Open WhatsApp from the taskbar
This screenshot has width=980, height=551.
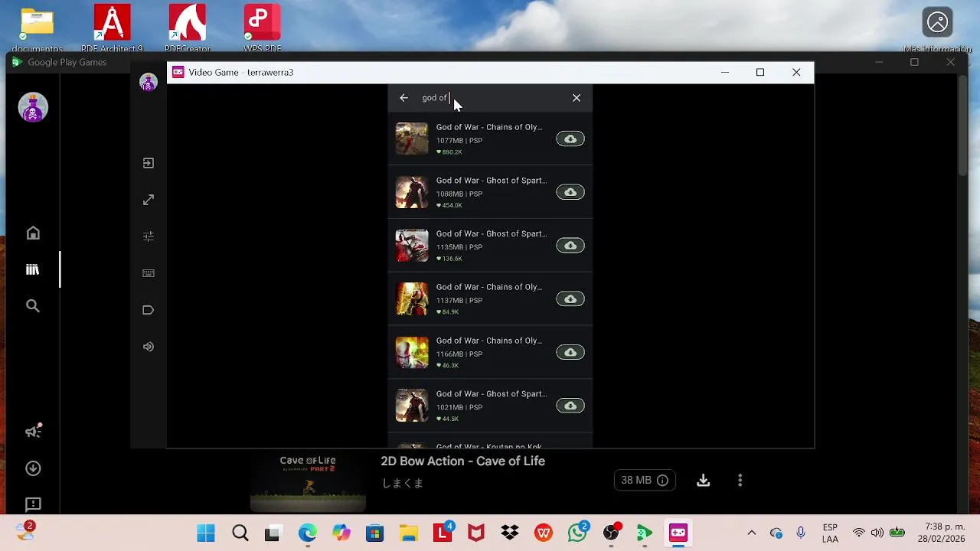click(577, 533)
